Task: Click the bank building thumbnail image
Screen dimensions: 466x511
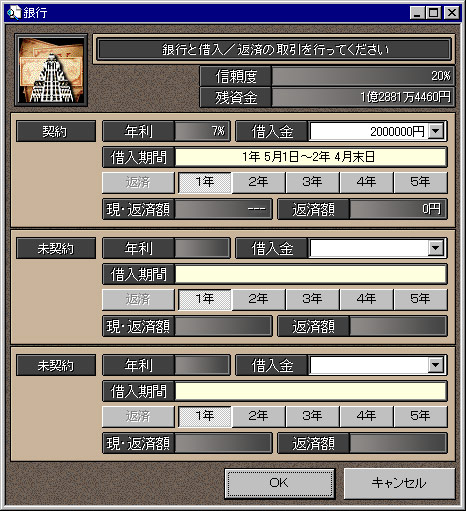Action: pyautogui.click(x=51, y=70)
